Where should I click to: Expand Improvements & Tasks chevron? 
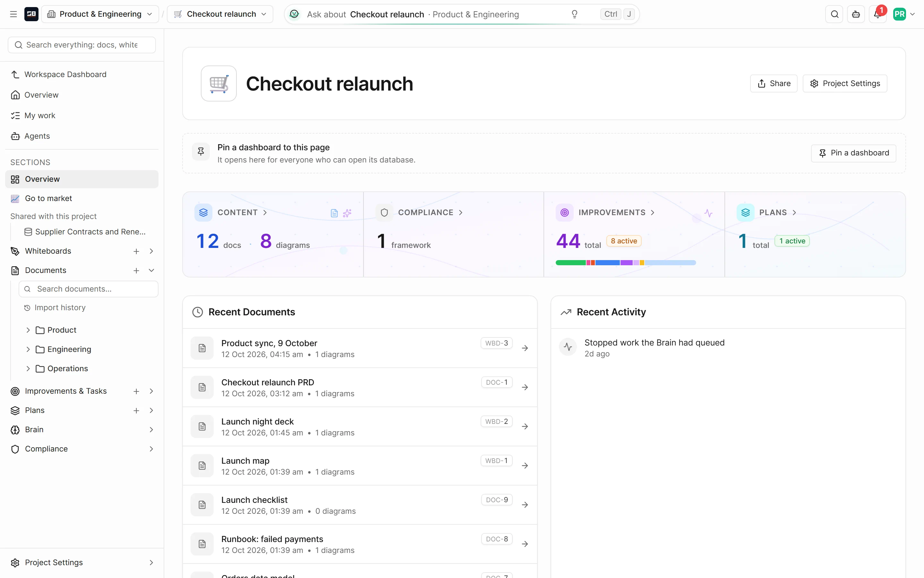point(151,391)
